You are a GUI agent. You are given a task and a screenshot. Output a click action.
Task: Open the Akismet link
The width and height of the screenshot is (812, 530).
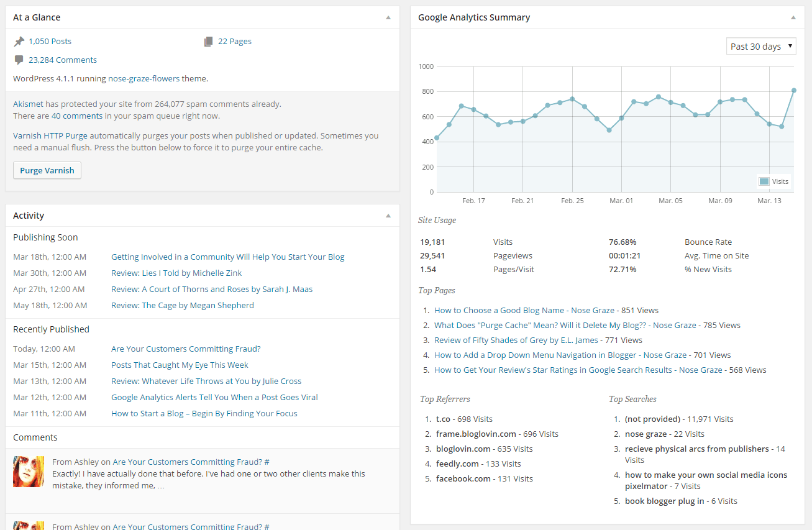(28, 104)
